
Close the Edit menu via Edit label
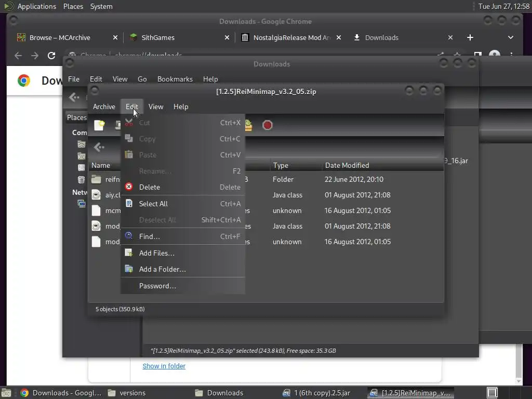click(x=131, y=107)
